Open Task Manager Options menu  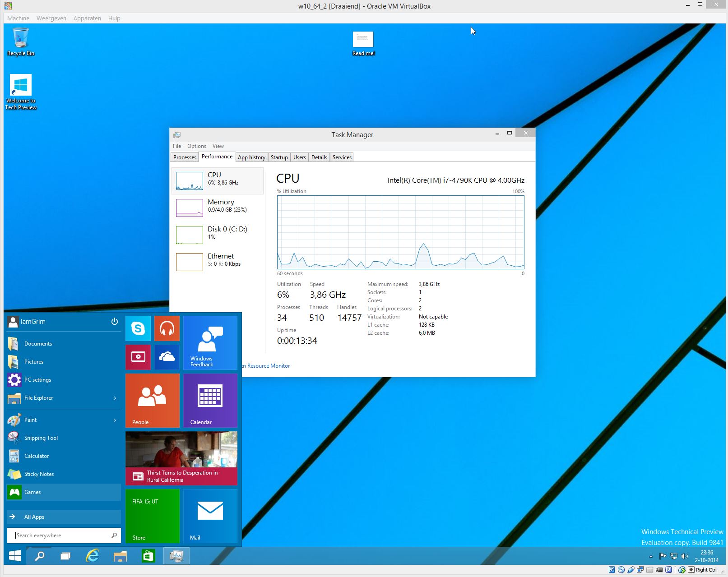click(x=197, y=146)
